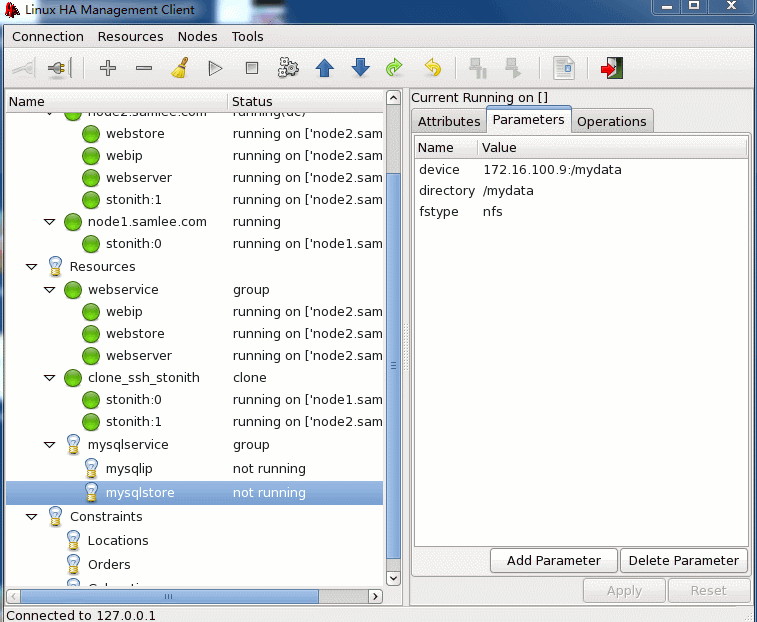
Task: Click lightbulb icon next to mysqlip
Action: (x=91, y=468)
